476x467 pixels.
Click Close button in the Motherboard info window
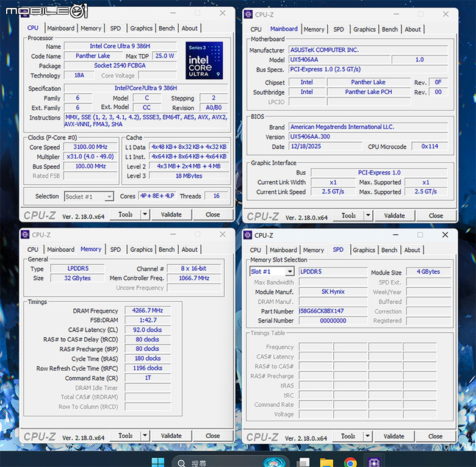(436, 216)
